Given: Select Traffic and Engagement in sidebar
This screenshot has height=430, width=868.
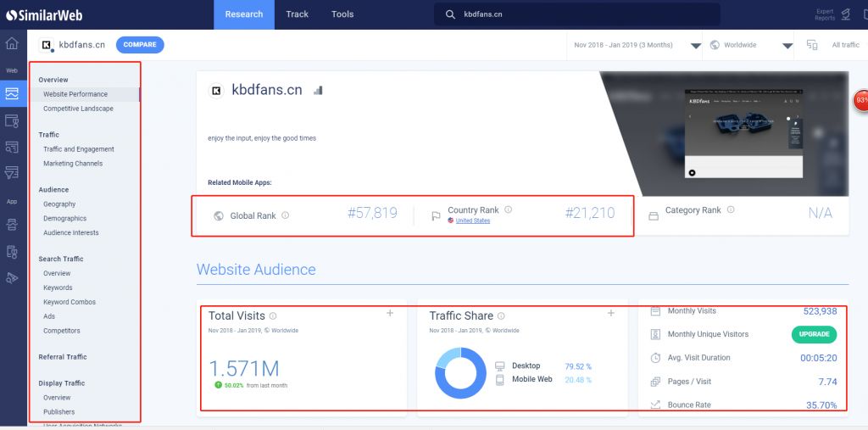Looking at the screenshot, I should click(79, 149).
